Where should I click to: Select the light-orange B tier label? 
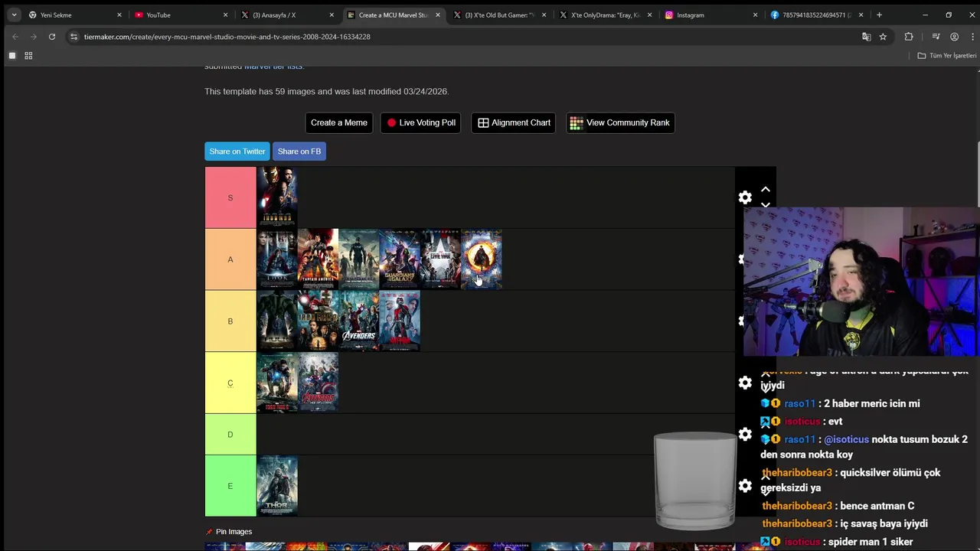[230, 321]
